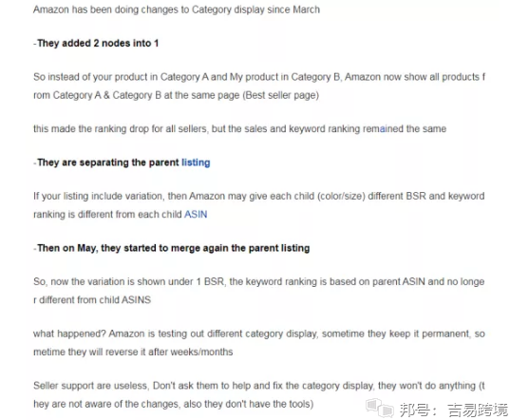This screenshot has height=420, width=510.
Task: Select the "They added 2 nodes into 1" heading
Action: point(96,44)
